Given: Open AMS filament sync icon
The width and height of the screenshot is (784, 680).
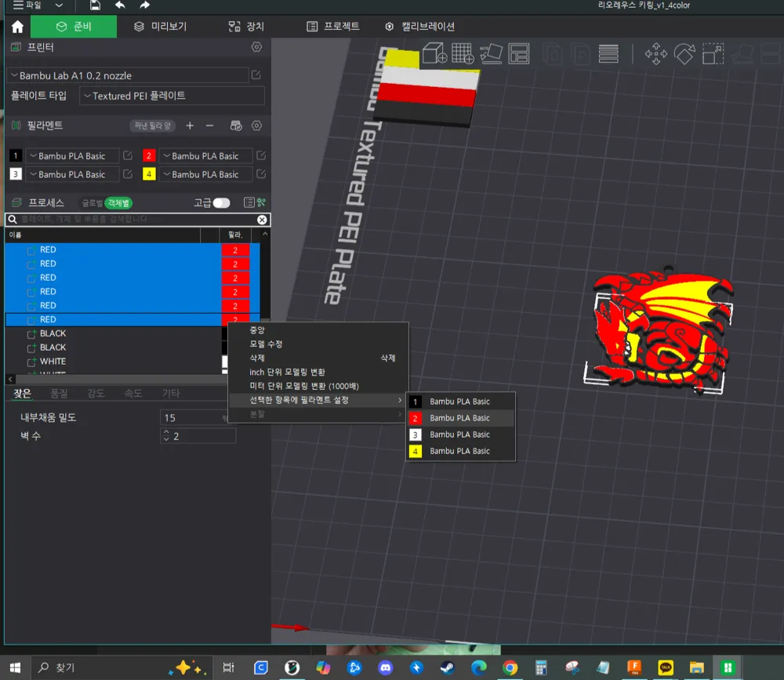Looking at the screenshot, I should [235, 125].
